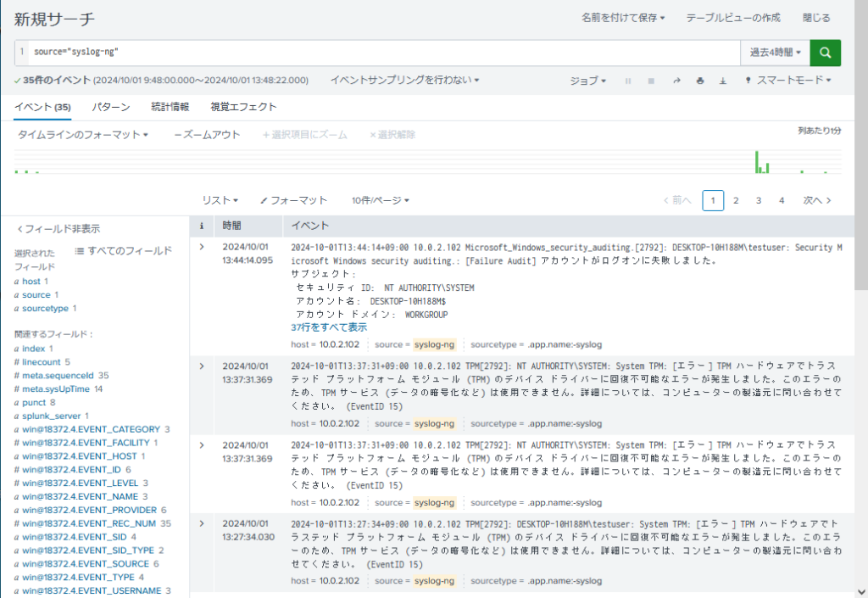
Task: Expand event row at 13:27:34.030
Action: coord(202,523)
